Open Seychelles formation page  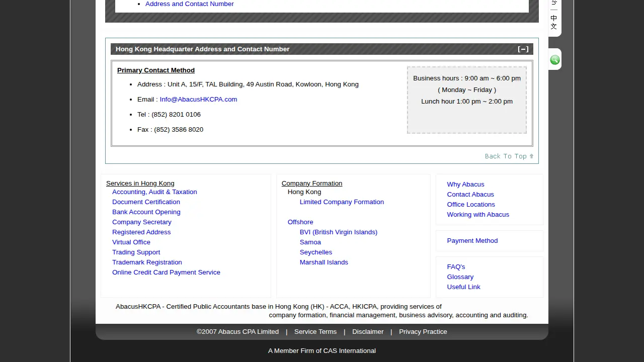(316, 252)
